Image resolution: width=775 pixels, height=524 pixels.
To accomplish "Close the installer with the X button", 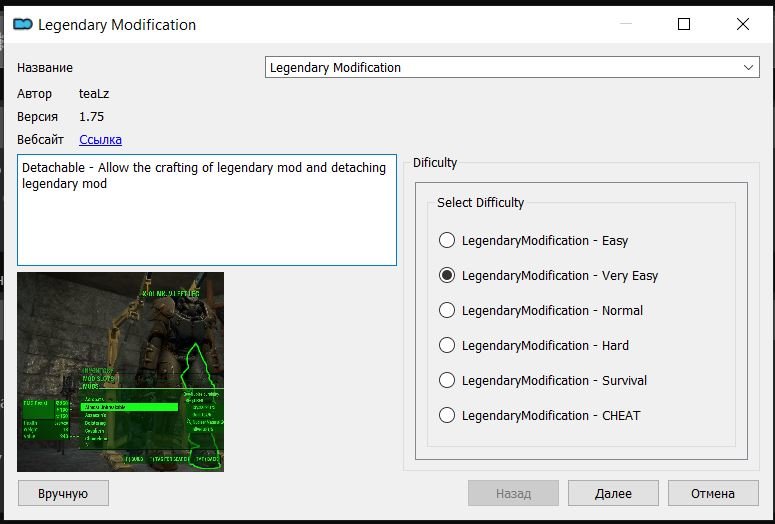I will 742,25.
